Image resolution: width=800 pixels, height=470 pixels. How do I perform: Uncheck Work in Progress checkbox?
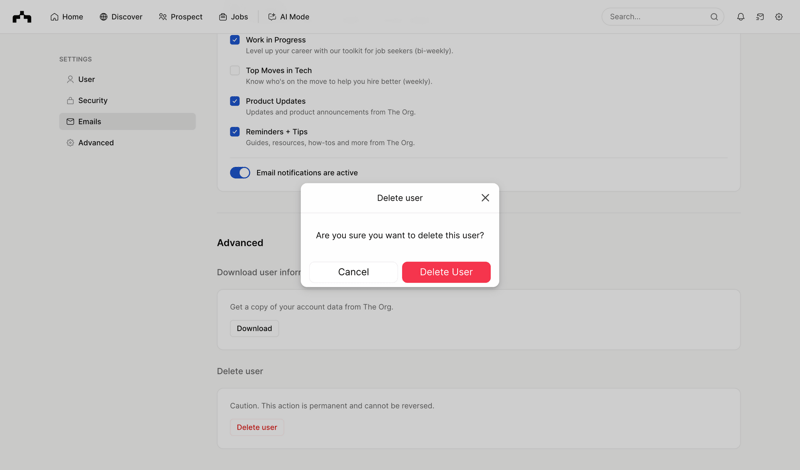click(x=235, y=40)
